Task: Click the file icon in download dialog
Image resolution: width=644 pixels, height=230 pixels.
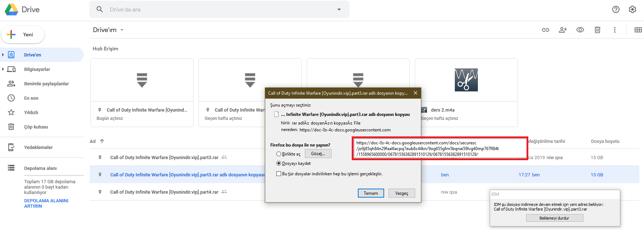Action: (276, 114)
